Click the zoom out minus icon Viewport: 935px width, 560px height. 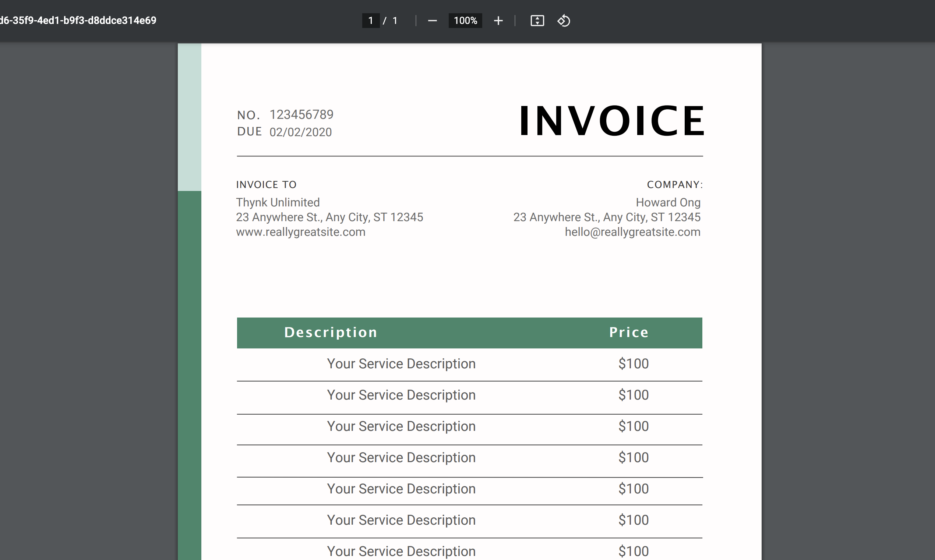pyautogui.click(x=432, y=21)
